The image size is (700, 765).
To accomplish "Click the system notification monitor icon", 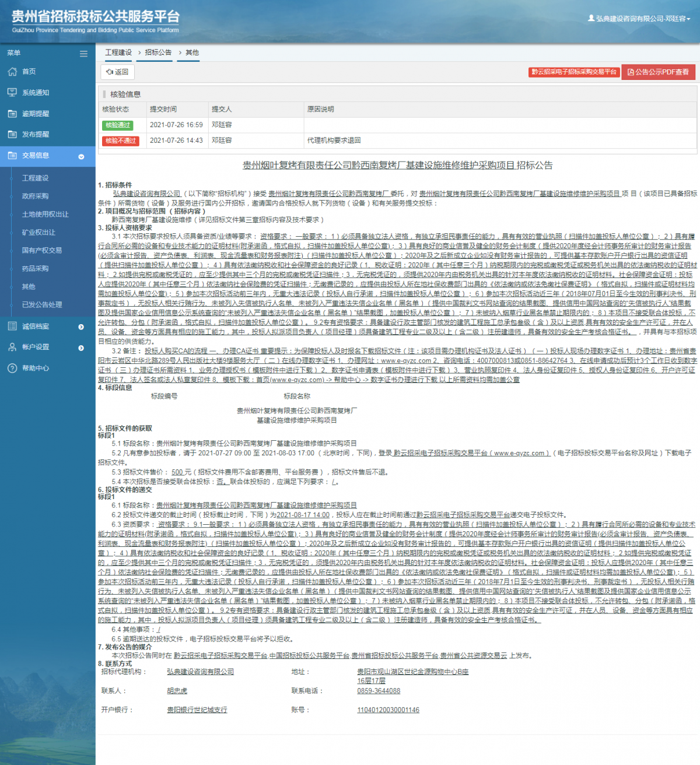I will coord(12,93).
